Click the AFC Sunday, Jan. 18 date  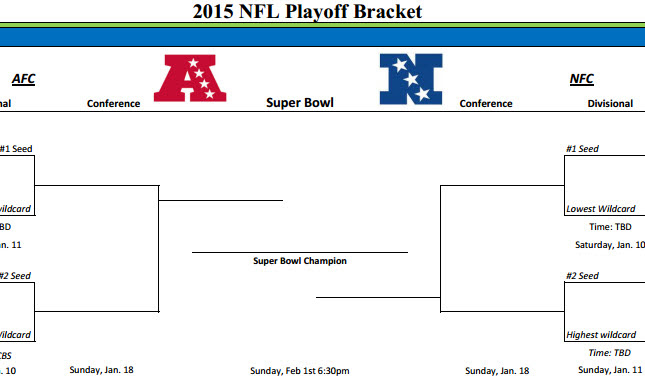pos(102,370)
